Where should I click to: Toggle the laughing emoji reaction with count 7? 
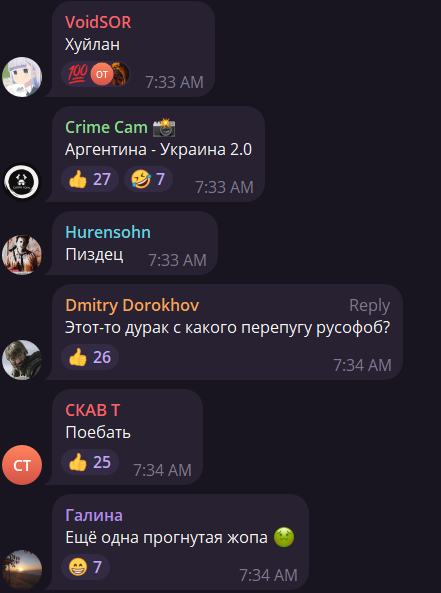click(x=148, y=179)
